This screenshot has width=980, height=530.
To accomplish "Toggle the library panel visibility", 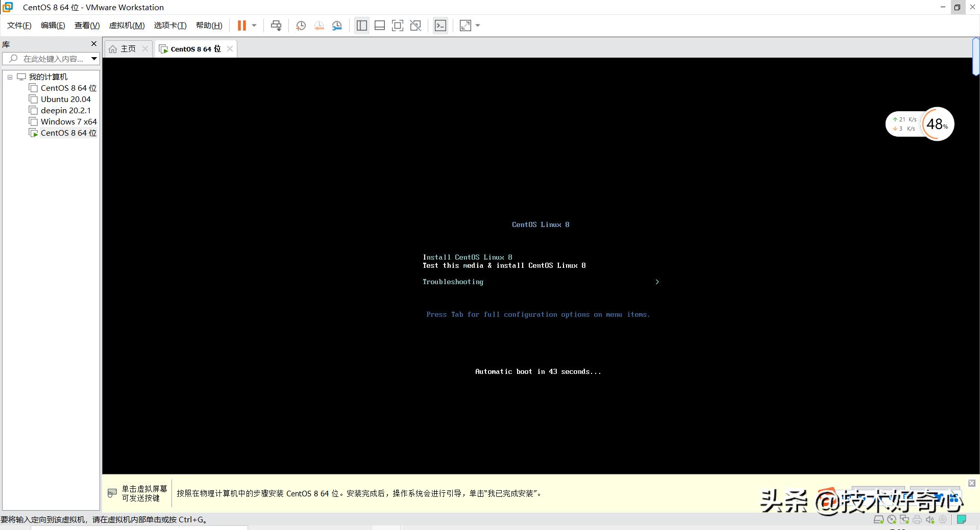I will click(361, 26).
